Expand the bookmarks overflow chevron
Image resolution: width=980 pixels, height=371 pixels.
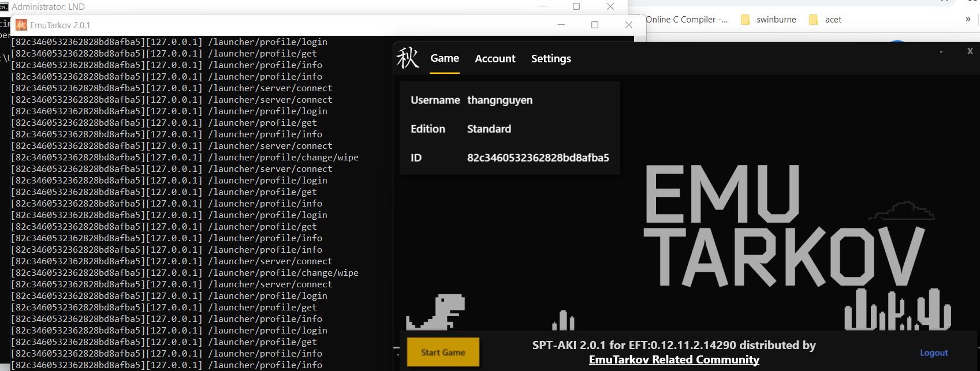click(x=968, y=19)
